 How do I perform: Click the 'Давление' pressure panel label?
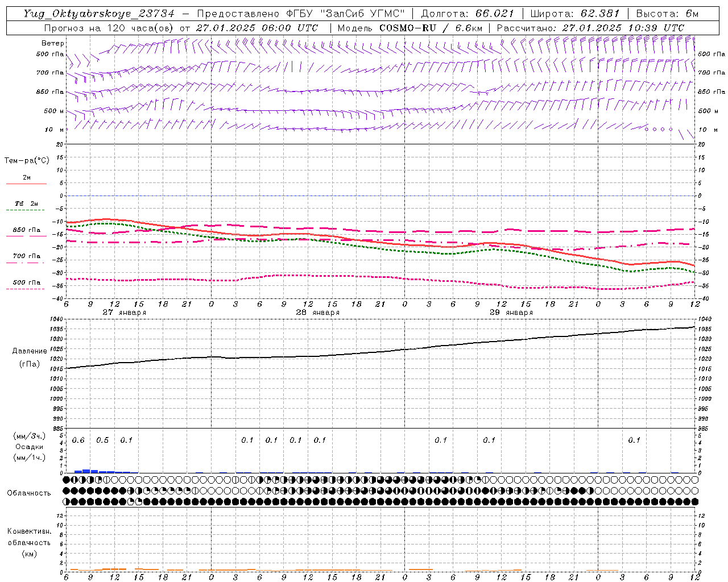(x=30, y=351)
